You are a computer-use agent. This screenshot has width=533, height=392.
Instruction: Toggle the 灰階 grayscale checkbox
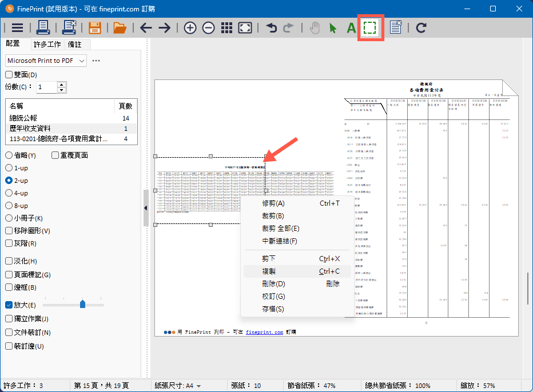pos(9,243)
